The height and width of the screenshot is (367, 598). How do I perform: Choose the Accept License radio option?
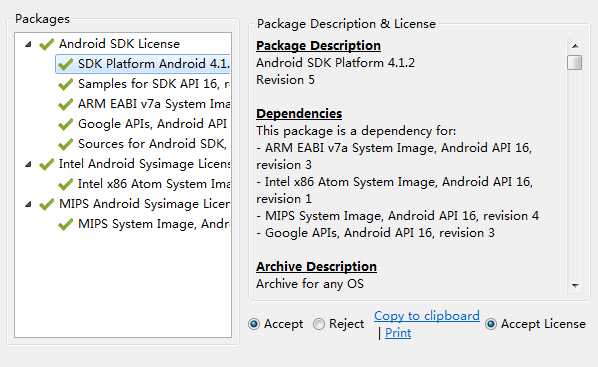click(491, 324)
